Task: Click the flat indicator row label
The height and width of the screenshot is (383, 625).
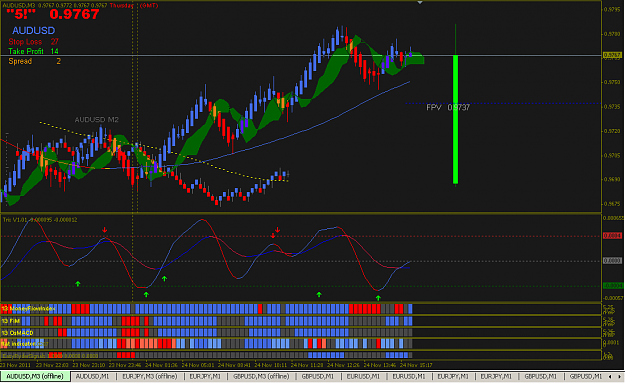Action: coord(18,344)
